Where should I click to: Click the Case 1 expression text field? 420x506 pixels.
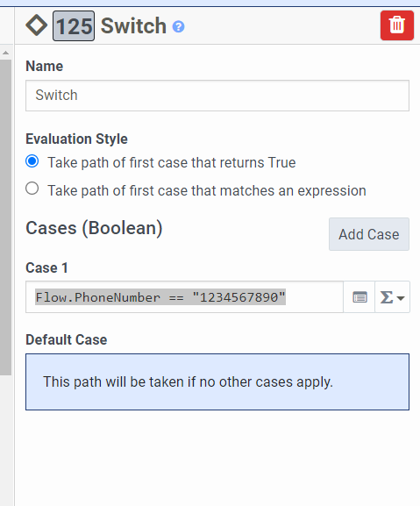(x=184, y=297)
